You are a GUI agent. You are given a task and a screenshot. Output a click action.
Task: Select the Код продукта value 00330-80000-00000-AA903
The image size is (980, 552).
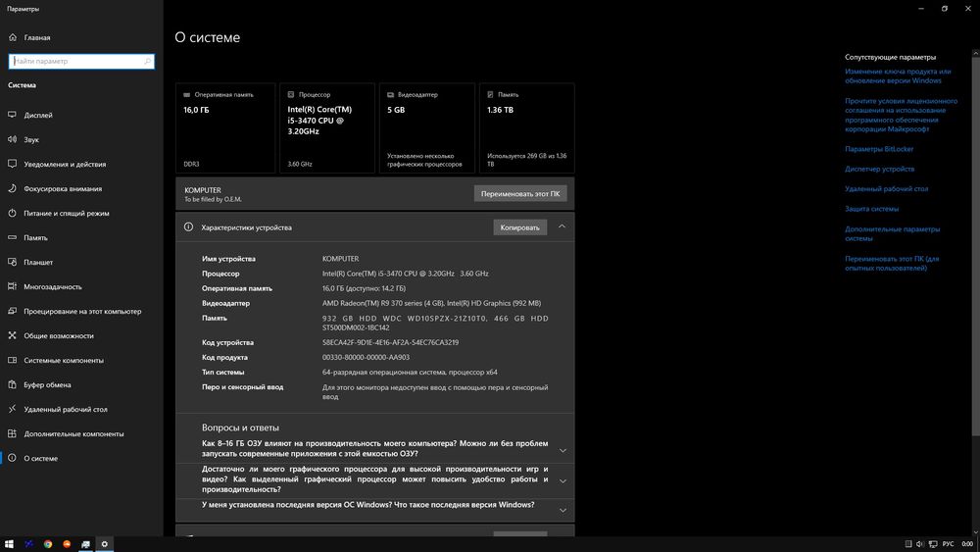(x=366, y=358)
